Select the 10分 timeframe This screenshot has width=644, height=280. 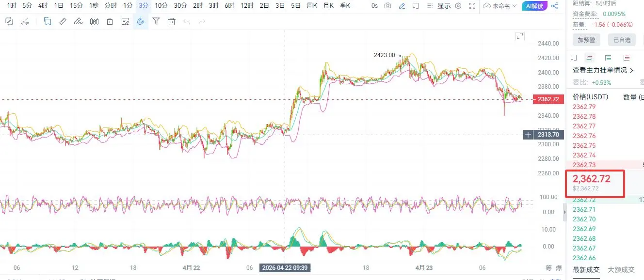161,6
